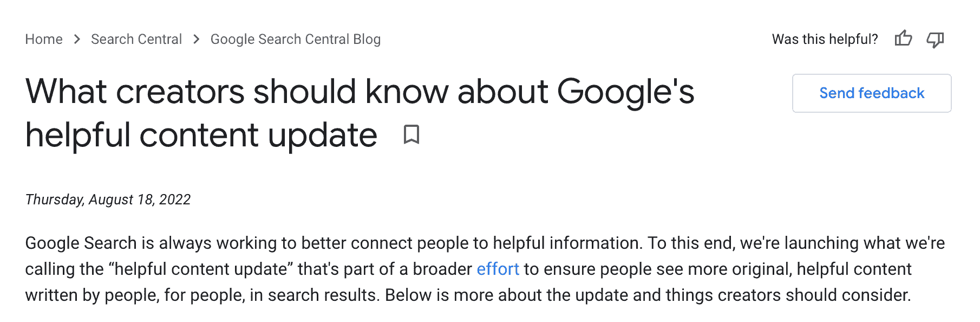980x322 pixels.
Task: Open the Search Central breadcrumb link
Action: point(136,39)
